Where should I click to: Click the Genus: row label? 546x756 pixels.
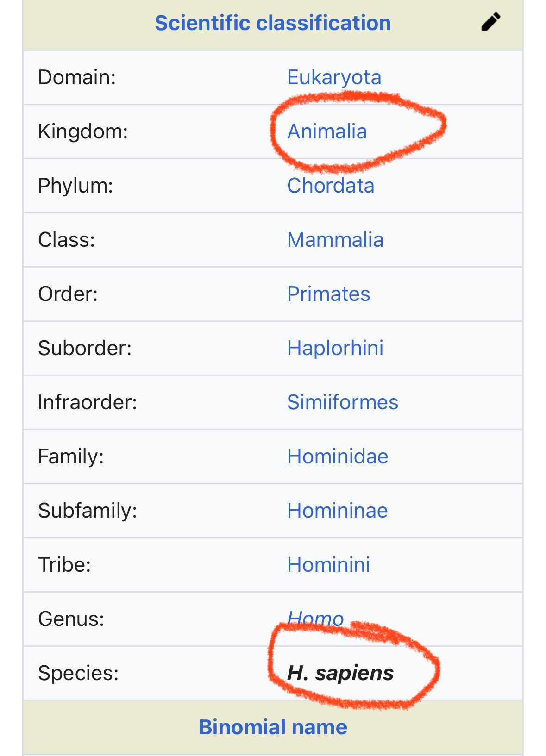(71, 619)
